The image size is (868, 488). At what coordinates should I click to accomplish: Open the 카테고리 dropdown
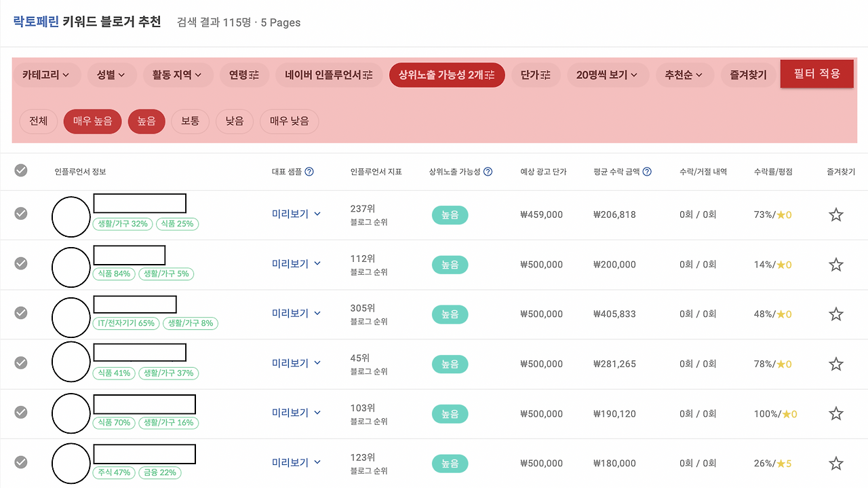(x=47, y=75)
